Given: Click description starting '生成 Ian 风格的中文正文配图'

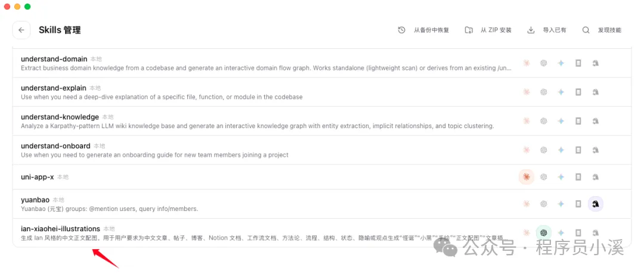Looking at the screenshot, I should 266,238.
